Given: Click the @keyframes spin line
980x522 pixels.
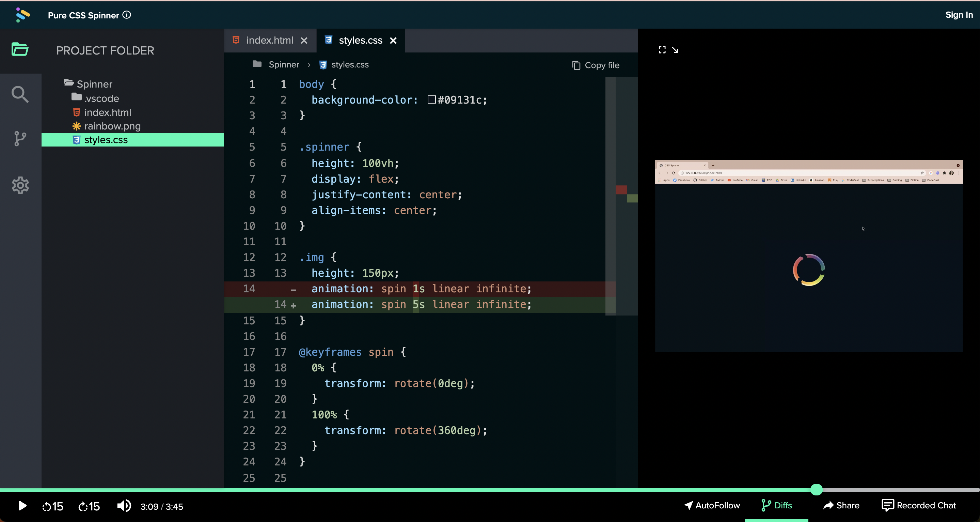Looking at the screenshot, I should (352, 352).
